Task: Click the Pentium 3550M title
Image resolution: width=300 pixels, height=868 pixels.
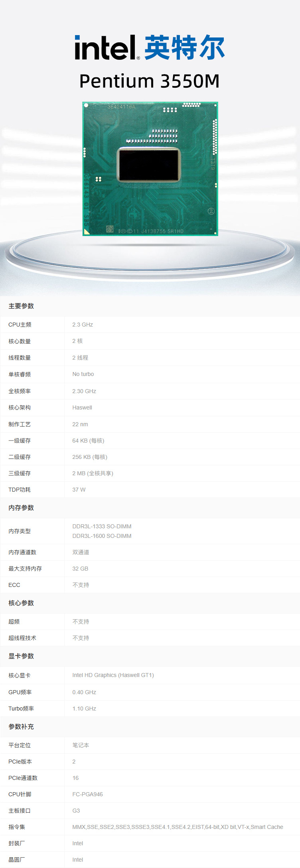Action: coord(150,81)
